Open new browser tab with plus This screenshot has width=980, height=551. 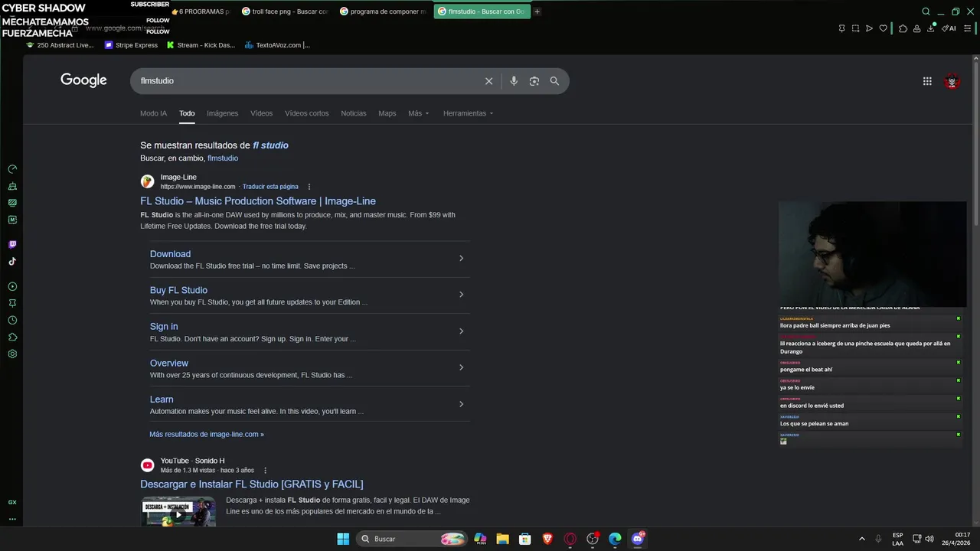[x=537, y=11]
